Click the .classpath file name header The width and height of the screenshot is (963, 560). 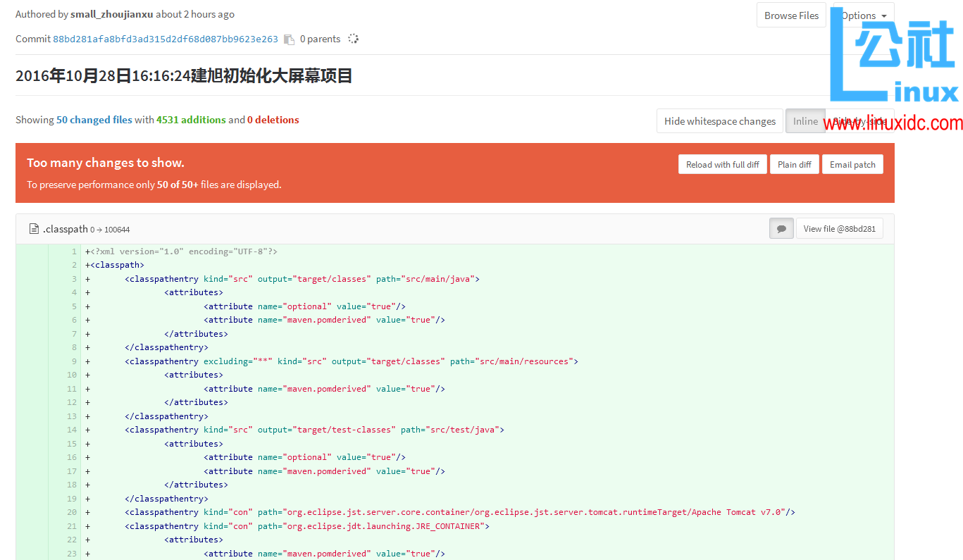pos(66,229)
